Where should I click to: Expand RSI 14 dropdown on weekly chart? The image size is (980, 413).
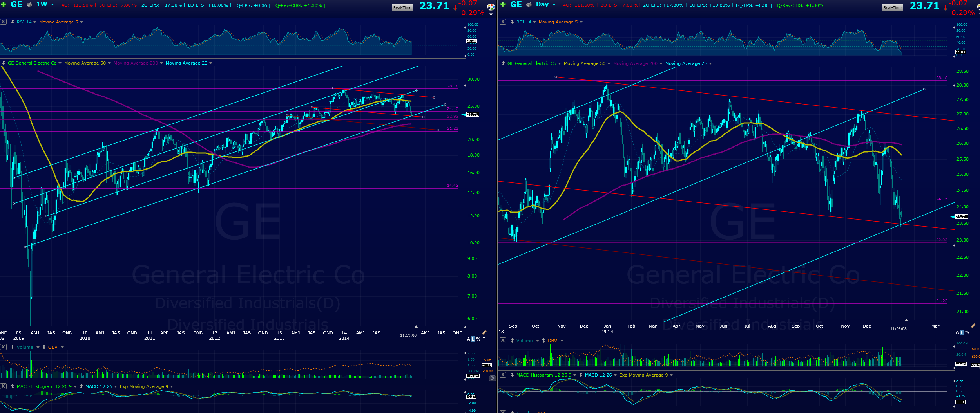tap(35, 22)
